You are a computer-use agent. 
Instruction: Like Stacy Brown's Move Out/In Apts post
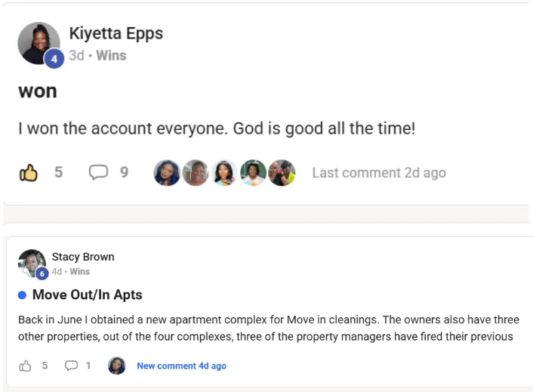click(x=26, y=366)
